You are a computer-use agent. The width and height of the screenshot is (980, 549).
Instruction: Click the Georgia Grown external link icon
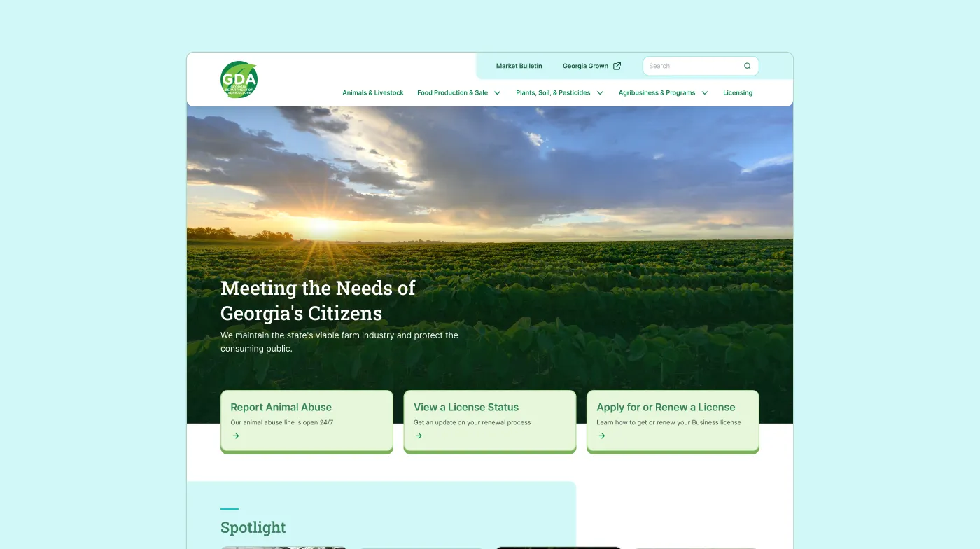pos(617,66)
